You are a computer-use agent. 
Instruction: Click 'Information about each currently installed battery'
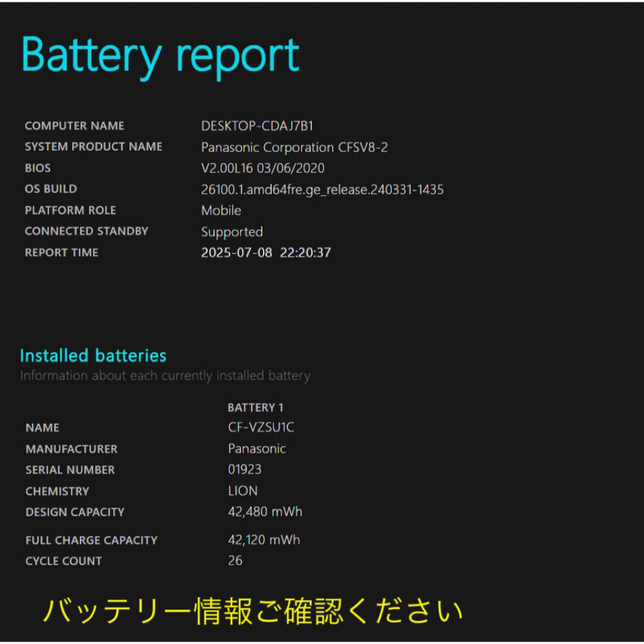click(165, 376)
